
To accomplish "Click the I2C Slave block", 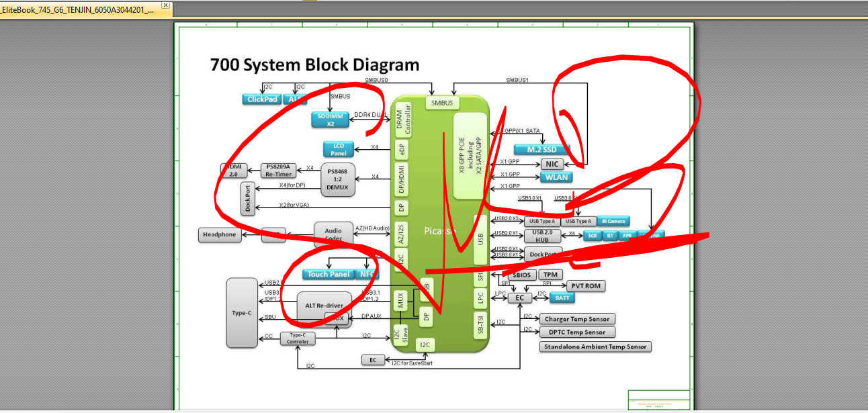I will 400,334.
